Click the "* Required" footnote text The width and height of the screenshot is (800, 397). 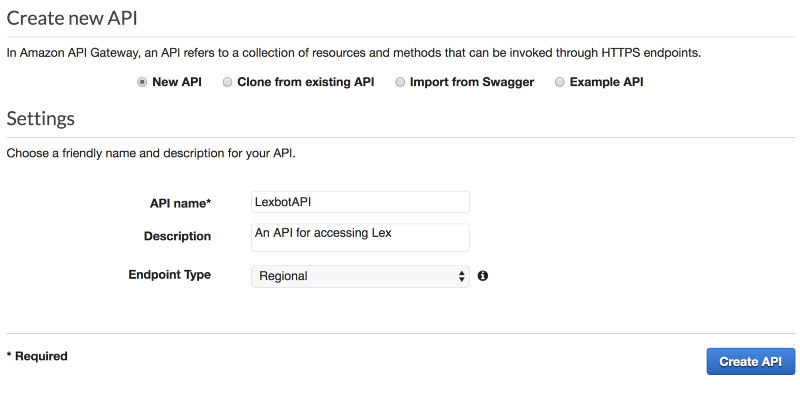tap(37, 356)
